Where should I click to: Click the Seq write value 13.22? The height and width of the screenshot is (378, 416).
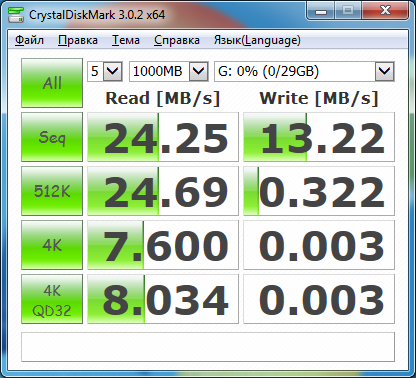click(319, 137)
